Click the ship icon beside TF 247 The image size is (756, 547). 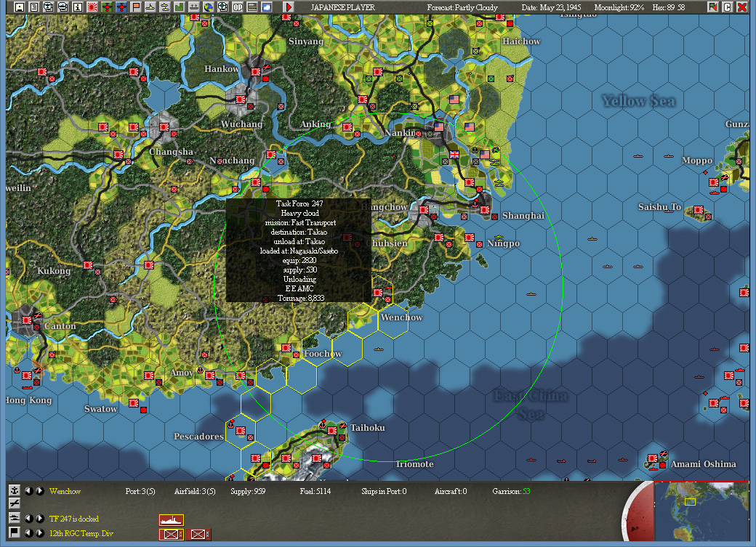(15, 519)
